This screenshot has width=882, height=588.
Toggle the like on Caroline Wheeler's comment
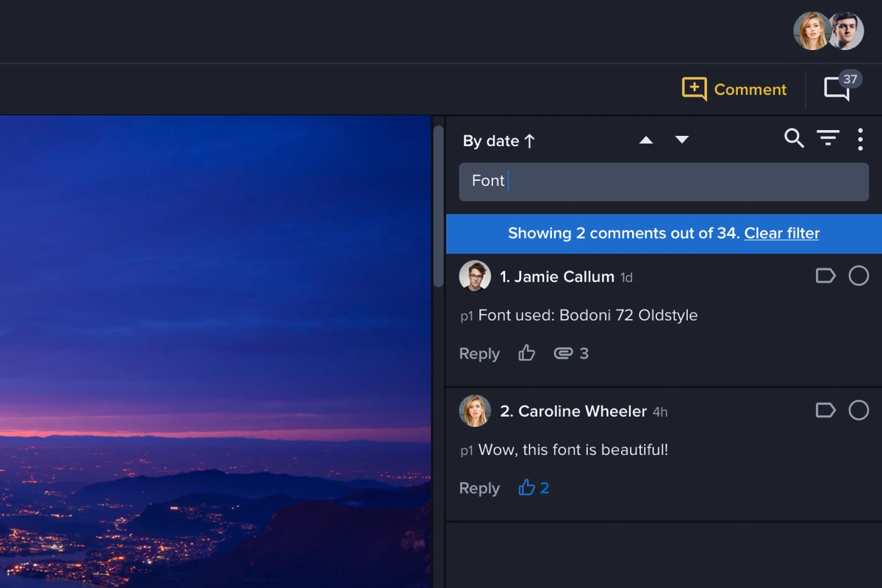[527, 488]
